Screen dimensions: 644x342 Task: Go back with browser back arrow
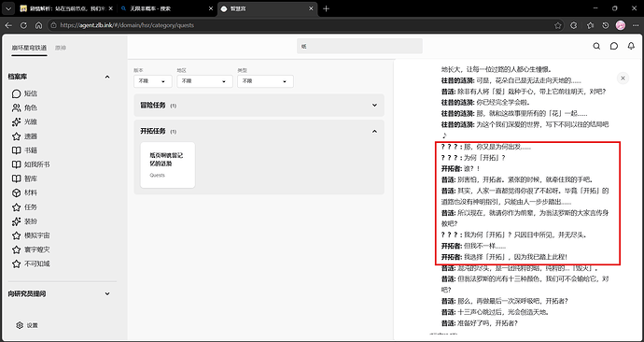tap(8, 25)
